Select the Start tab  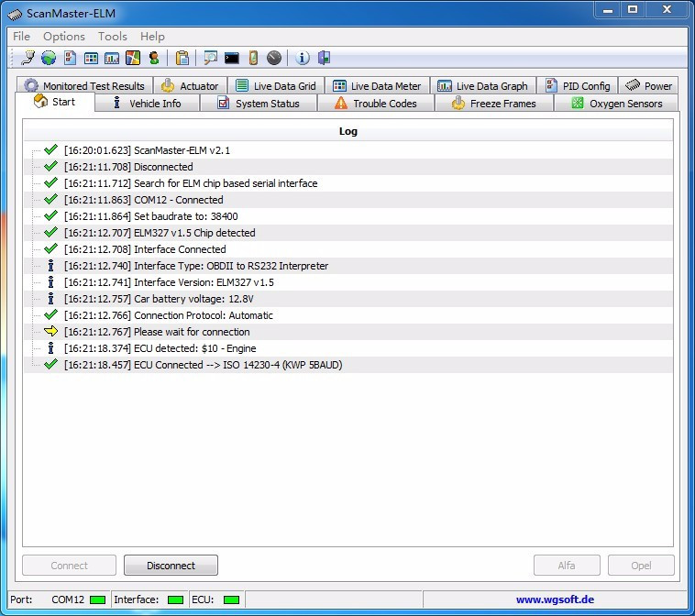point(55,102)
